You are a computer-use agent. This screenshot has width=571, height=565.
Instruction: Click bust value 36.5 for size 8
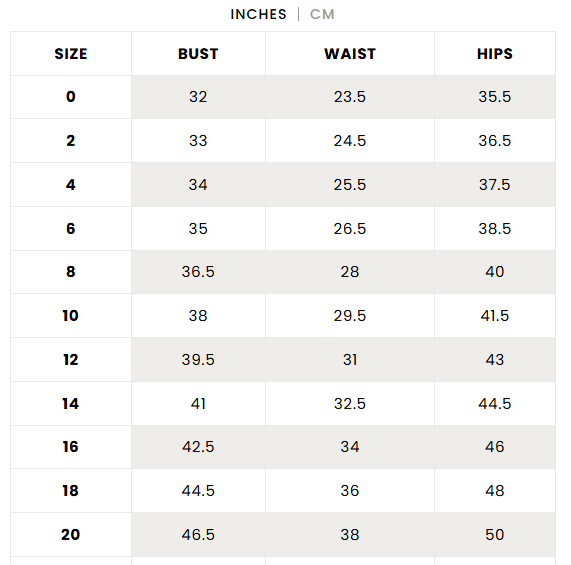(198, 272)
